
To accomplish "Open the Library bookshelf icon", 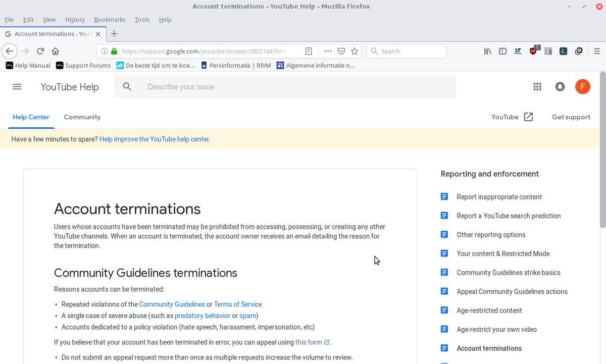I will click(x=488, y=51).
